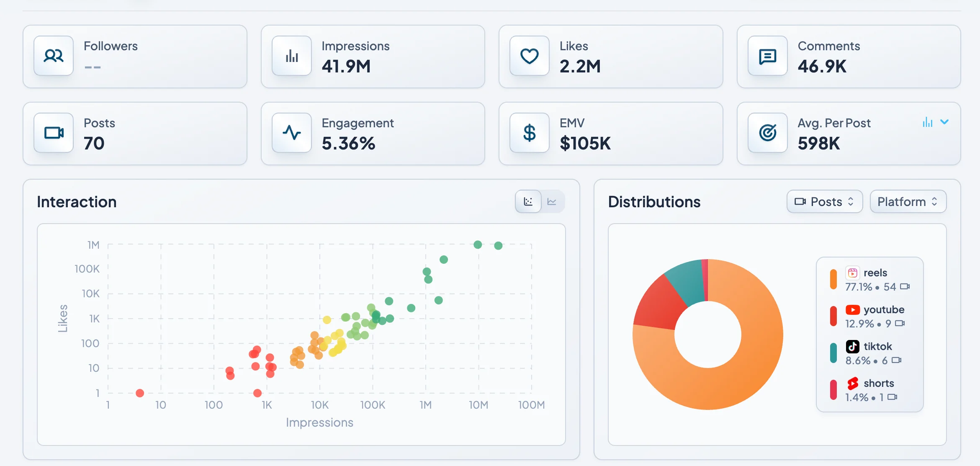Click the tiktok logo icon in legend
This screenshot has width=980, height=466.
click(x=853, y=346)
